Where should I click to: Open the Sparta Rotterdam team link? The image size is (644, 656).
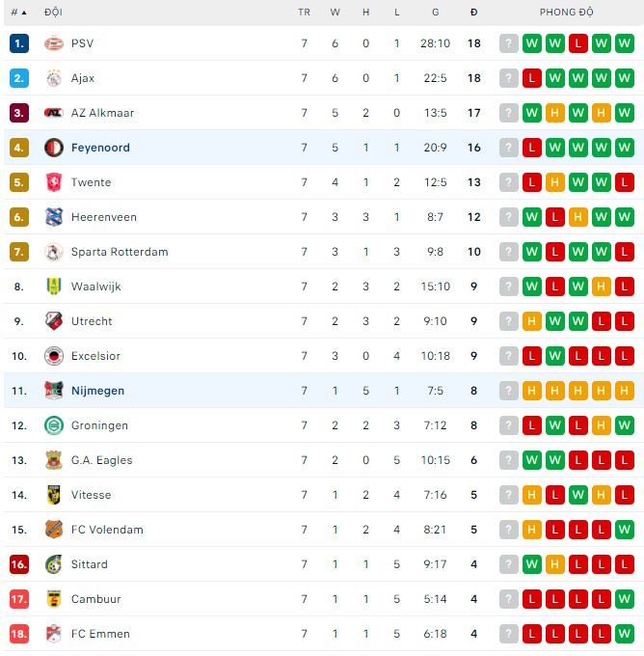120,252
